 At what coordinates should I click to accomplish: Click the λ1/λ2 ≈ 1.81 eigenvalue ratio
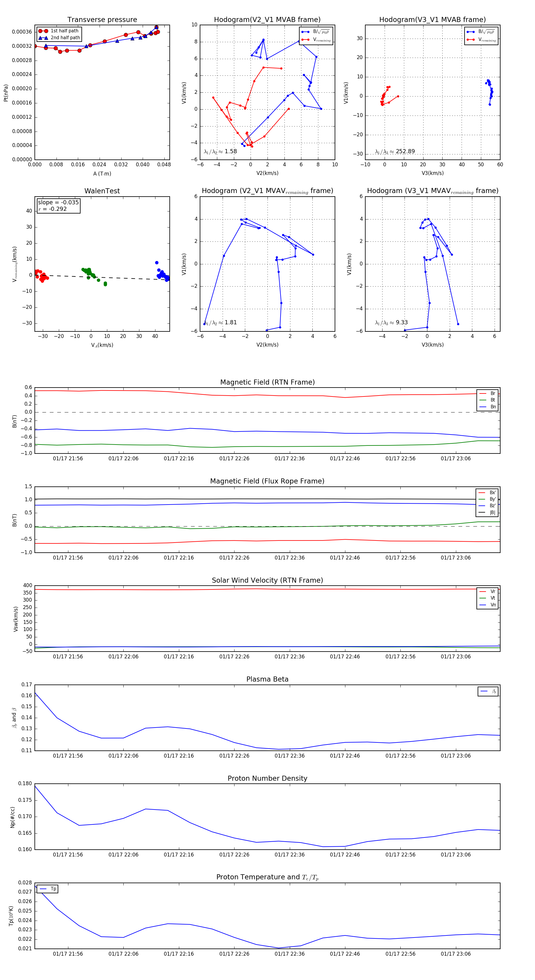(x=221, y=323)
